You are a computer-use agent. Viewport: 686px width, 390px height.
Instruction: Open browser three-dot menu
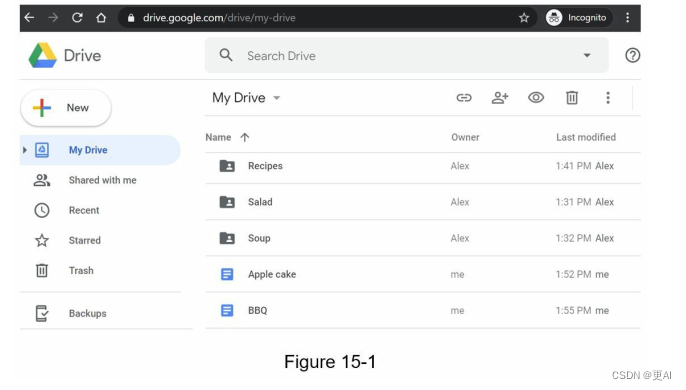[627, 18]
